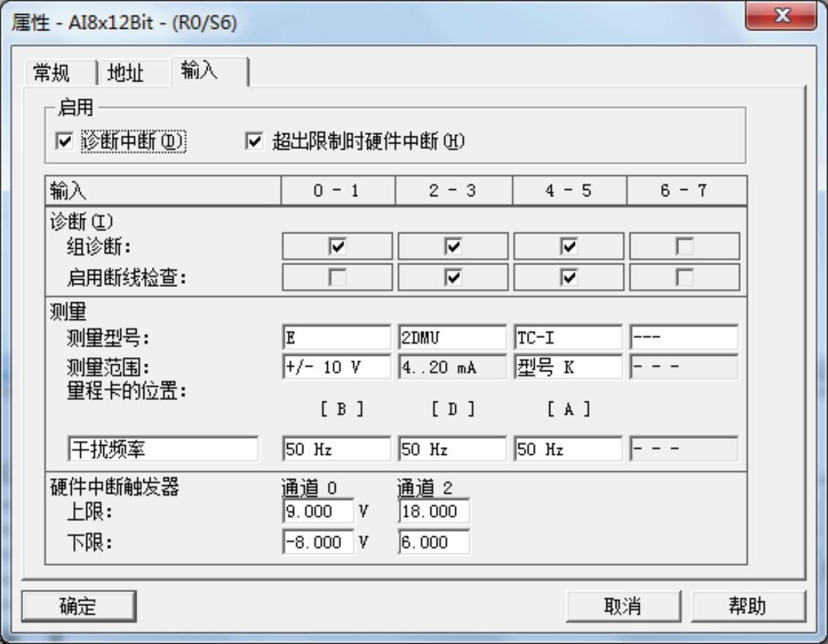This screenshot has width=828, height=644.
Task: Close the AI8x12Bit properties dialog
Action: pyautogui.click(x=781, y=15)
